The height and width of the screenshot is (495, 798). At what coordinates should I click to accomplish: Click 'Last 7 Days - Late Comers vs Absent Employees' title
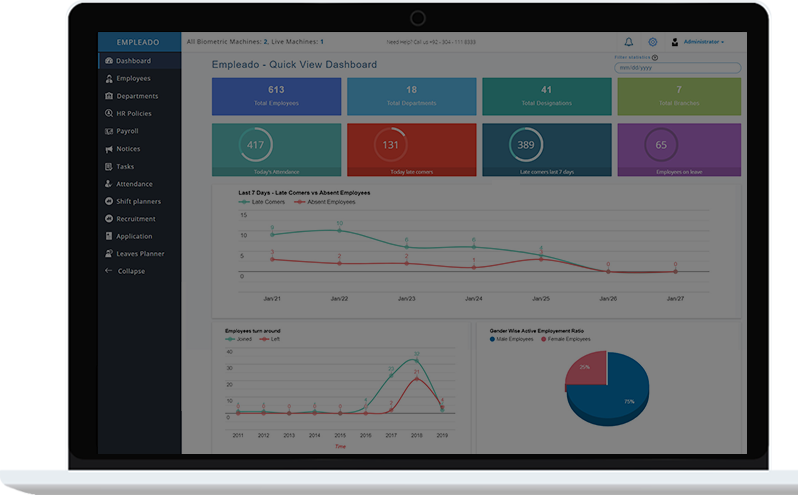(304, 193)
